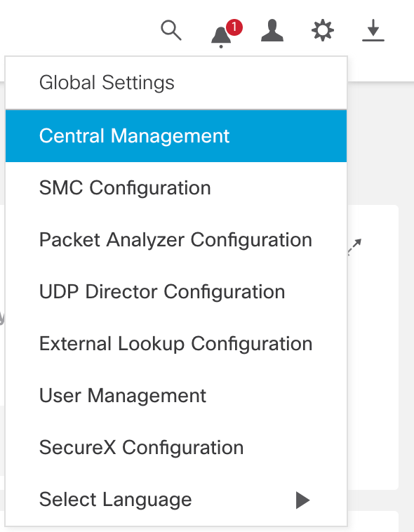
Task: Open SMC Configuration
Action: pos(176,187)
